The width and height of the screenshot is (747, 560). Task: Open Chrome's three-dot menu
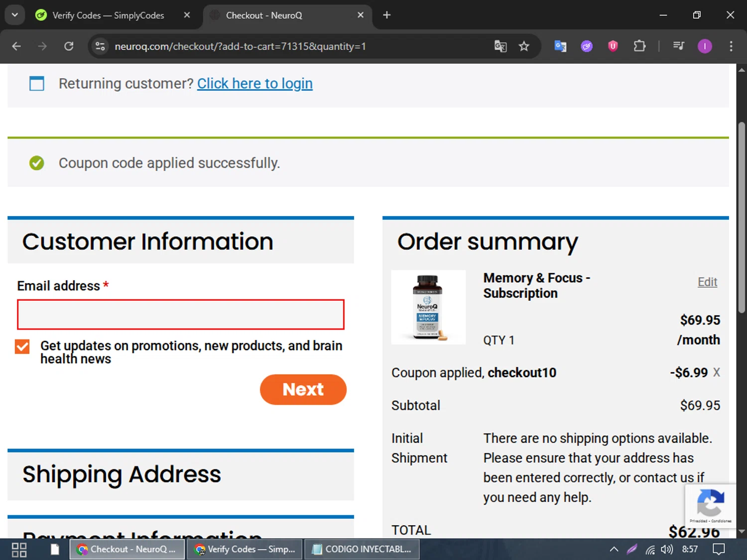tap(731, 46)
